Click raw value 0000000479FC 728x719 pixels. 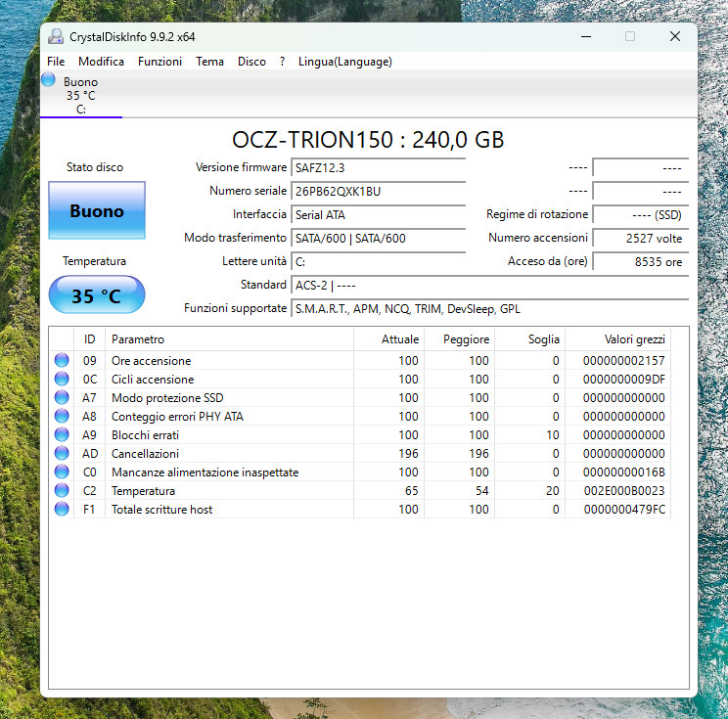click(624, 510)
